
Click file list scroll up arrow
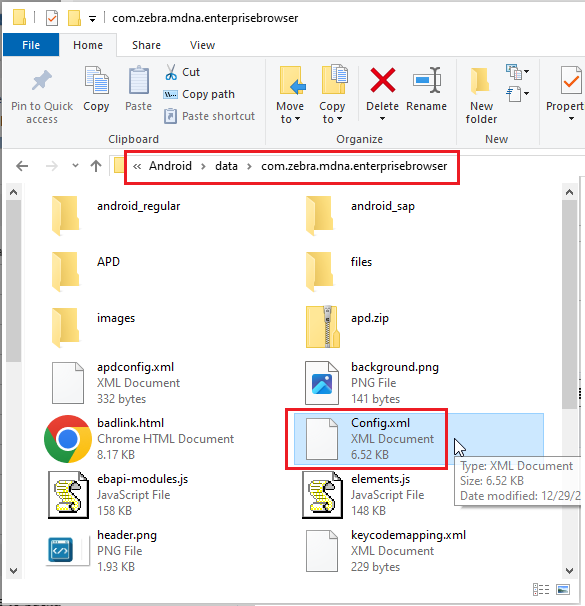[569, 192]
